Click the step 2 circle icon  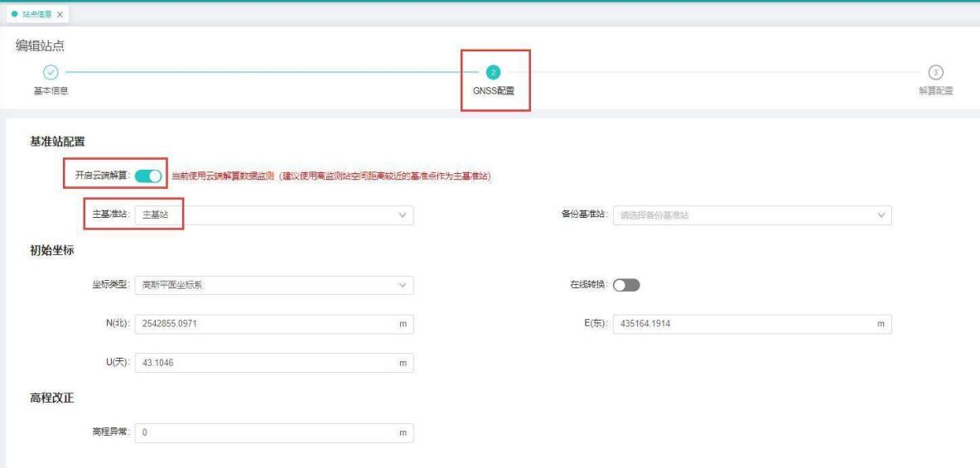(x=493, y=73)
